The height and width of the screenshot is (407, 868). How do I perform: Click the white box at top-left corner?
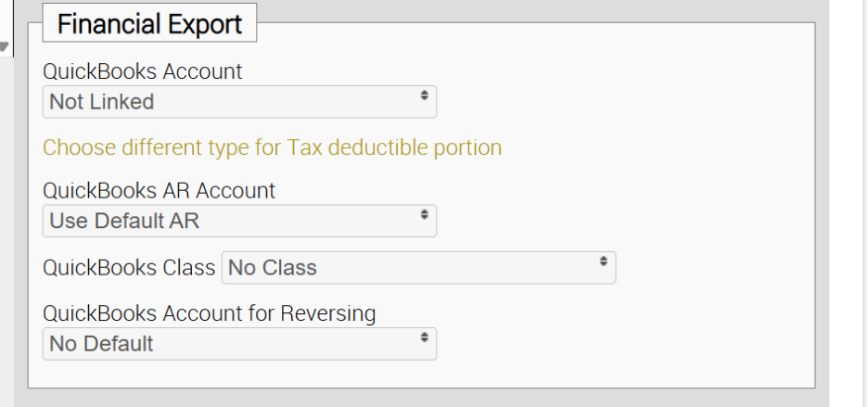point(6,19)
